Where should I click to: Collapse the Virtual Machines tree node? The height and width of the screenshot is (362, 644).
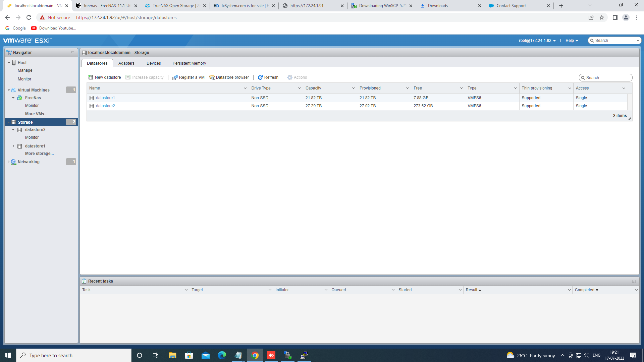[x=9, y=90]
